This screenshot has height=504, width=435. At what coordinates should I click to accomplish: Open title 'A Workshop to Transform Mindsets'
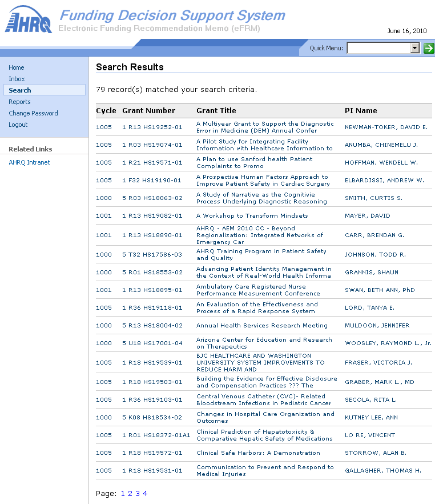(252, 215)
